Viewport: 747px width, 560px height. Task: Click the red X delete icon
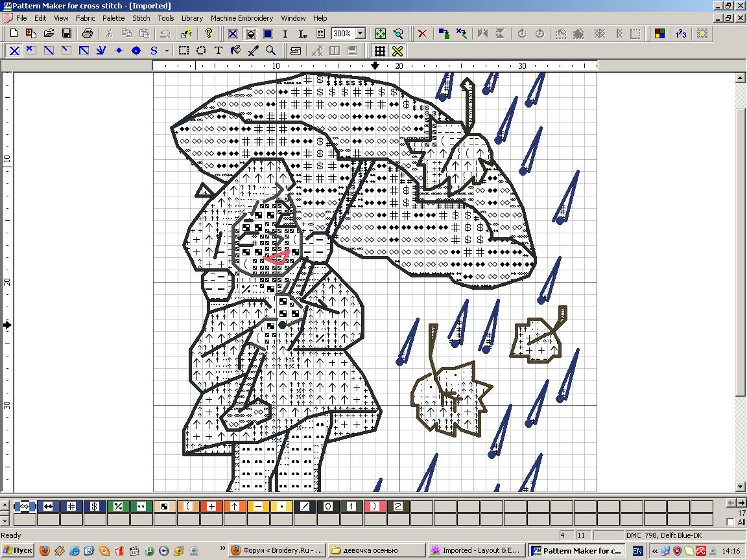click(x=422, y=33)
